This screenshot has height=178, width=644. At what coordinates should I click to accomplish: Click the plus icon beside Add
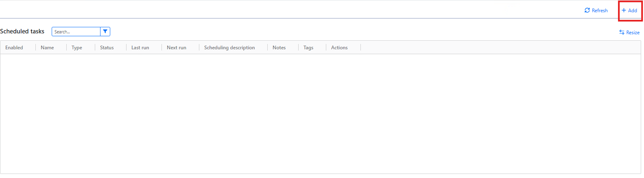tap(624, 10)
